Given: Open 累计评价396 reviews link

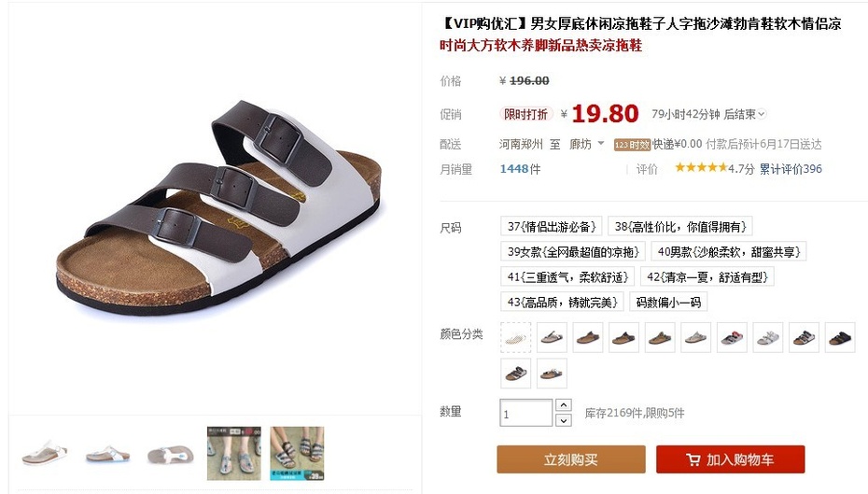Looking at the screenshot, I should point(791,169).
